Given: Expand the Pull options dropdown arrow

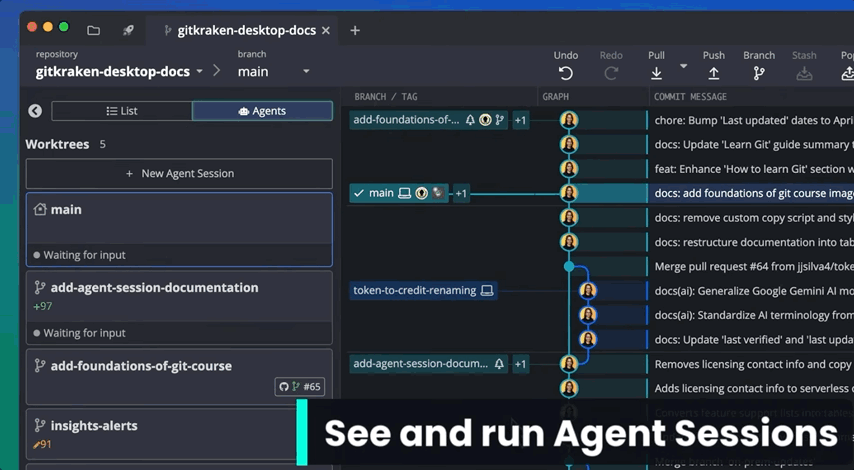Looking at the screenshot, I should coord(684,66).
